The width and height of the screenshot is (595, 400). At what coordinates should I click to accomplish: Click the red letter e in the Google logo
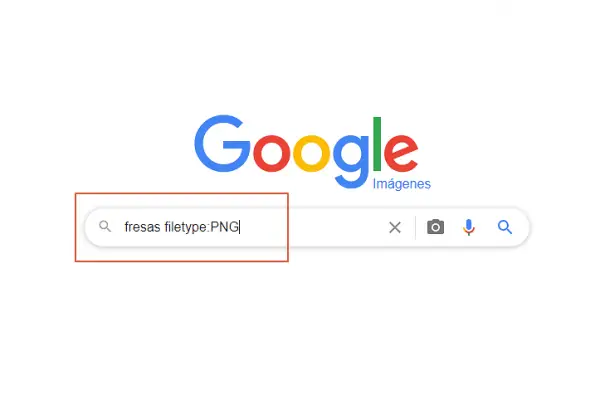401,153
